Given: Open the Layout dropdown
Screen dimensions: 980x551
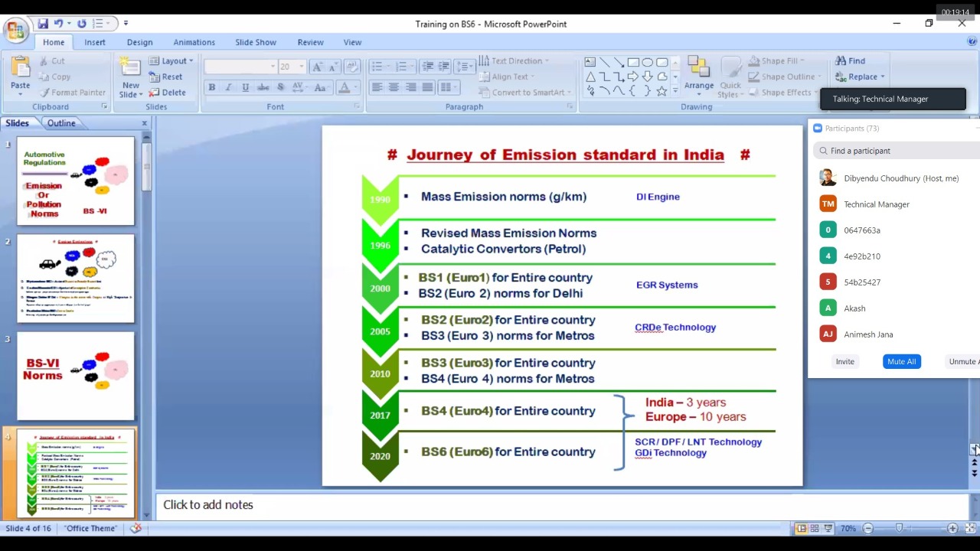Looking at the screenshot, I should pos(171,60).
